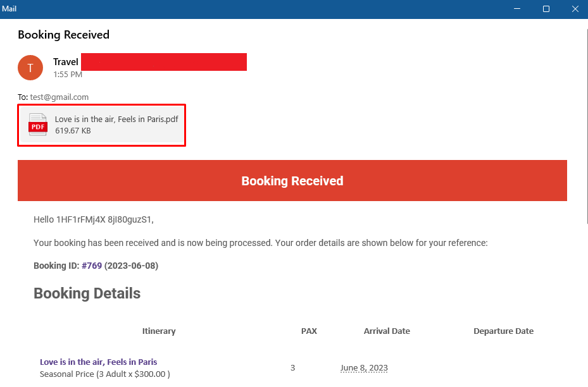The image size is (588, 387).
Task: Close the Mail window
Action: click(575, 9)
